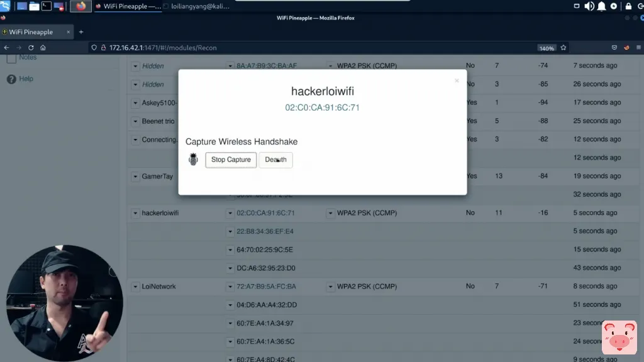Screen dimensions: 644x362
Task: Open the dropdown beside MAC 02:C0:CA:91:6C:71 in the table
Action: [230, 213]
